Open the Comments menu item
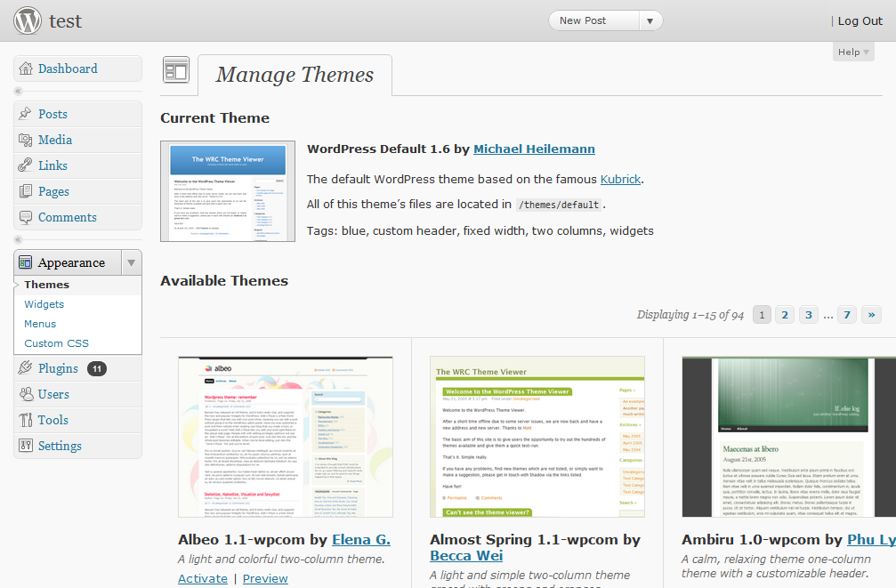Screen dimensions: 896x588 click(x=77, y=217)
